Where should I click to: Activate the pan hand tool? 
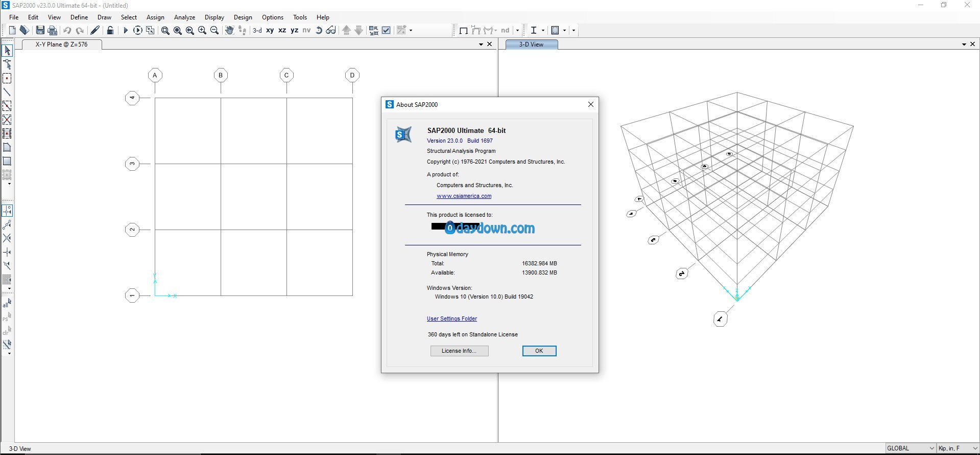click(229, 31)
